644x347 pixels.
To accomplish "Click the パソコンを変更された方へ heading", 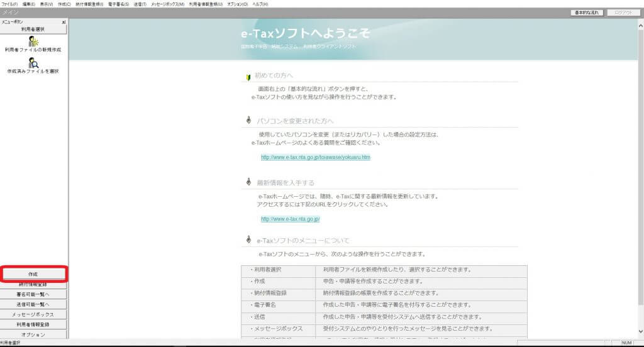I will (x=295, y=121).
